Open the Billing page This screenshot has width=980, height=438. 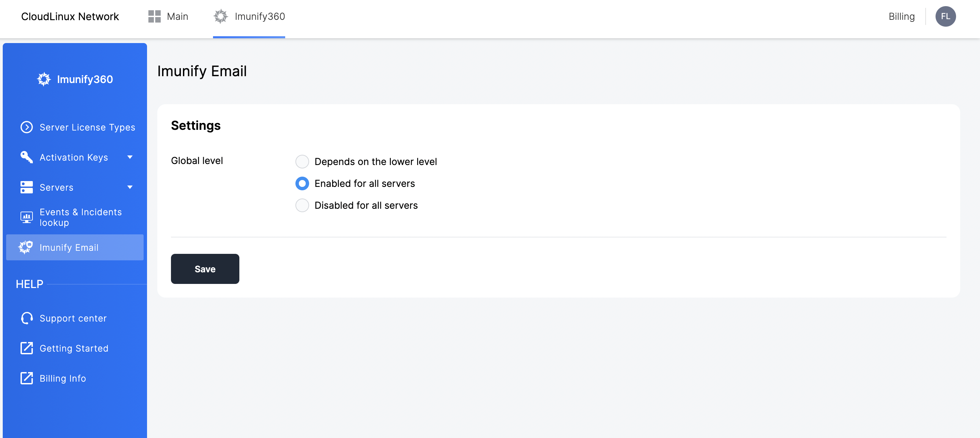(x=902, y=16)
